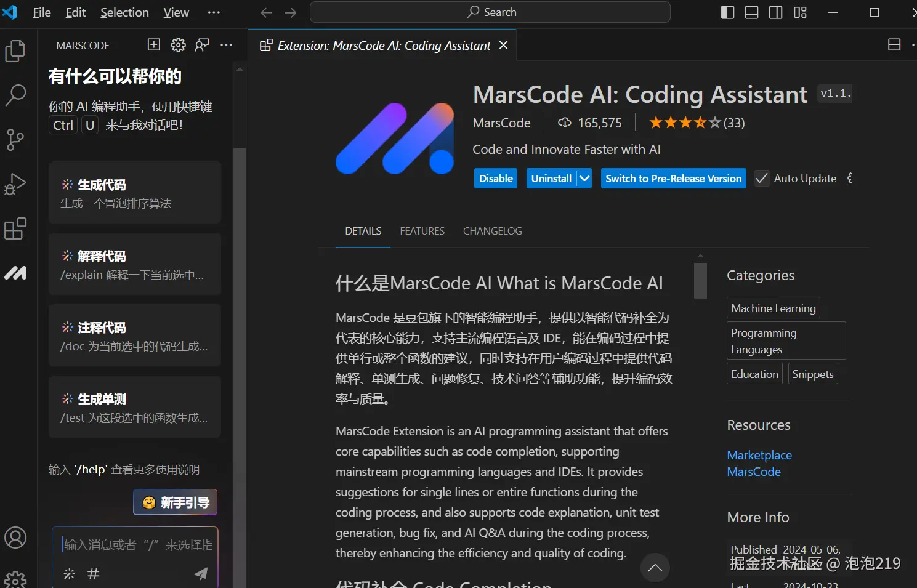Toggle the bottom panel layout icon
917x588 pixels.
pos(751,12)
